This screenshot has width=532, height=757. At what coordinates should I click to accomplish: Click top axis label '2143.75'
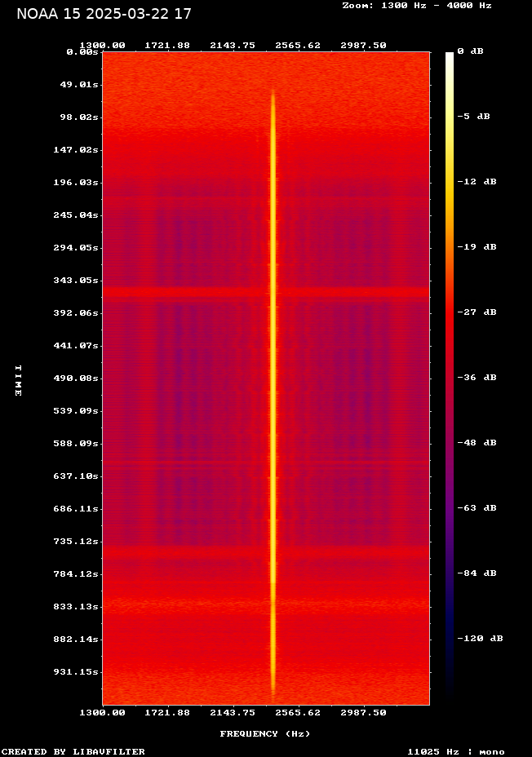[233, 46]
